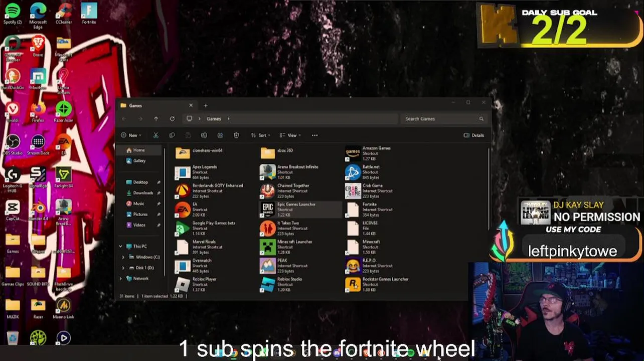Click Copy icon in Explorer toolbar
The image size is (644, 361).
172,135
